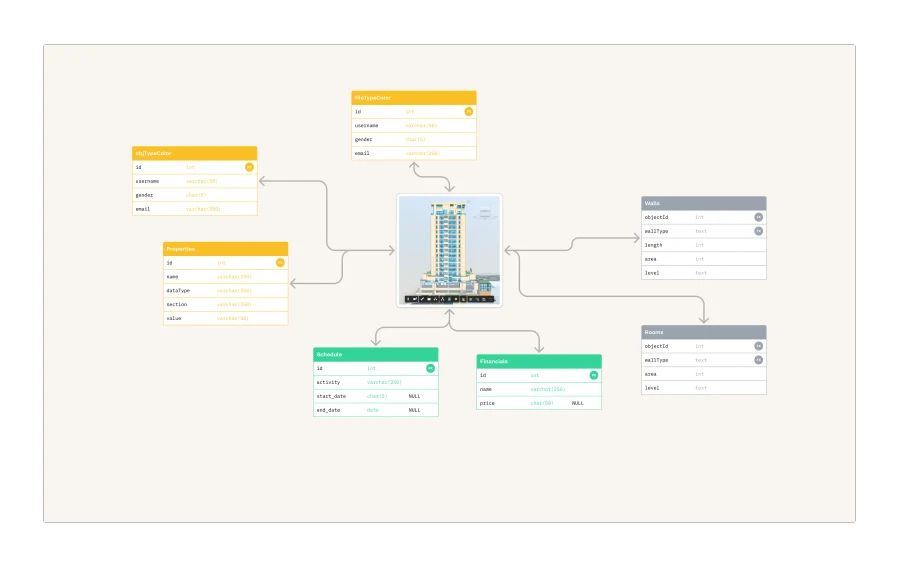Select the Schedule table header
Screen dimensions: 900x567
[x=376, y=354]
